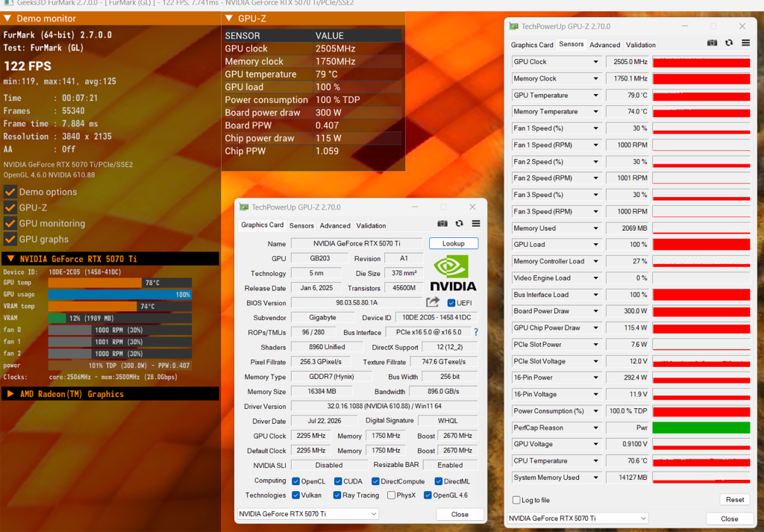The image size is (764, 532).
Task: Open GPU selector dropdown in Sensors window
Action: point(578,519)
